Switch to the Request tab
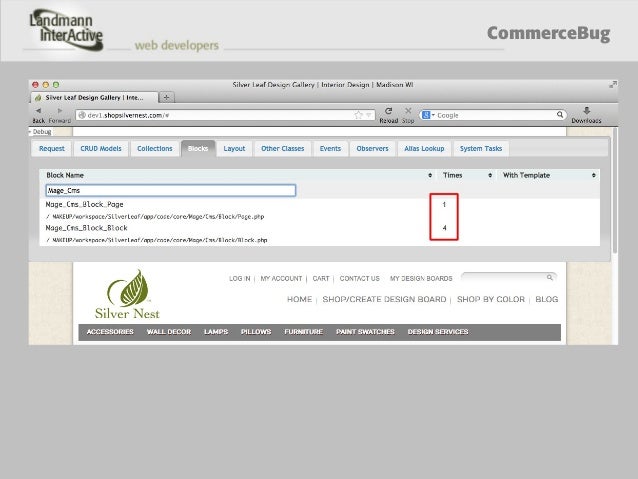This screenshot has height=479, width=638. coord(52,149)
